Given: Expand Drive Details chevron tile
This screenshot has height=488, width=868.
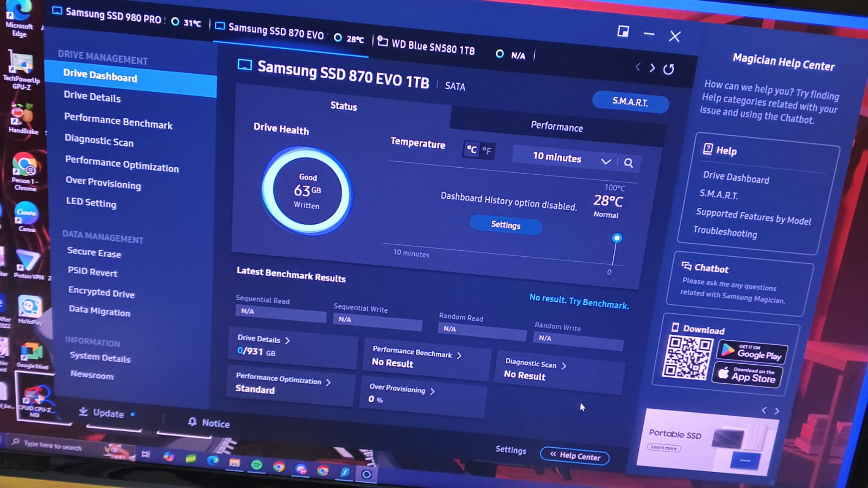Looking at the screenshot, I should click(287, 340).
